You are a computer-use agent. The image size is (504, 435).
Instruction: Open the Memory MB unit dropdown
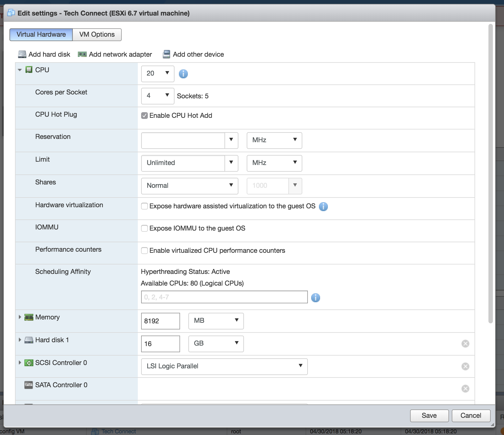click(216, 321)
